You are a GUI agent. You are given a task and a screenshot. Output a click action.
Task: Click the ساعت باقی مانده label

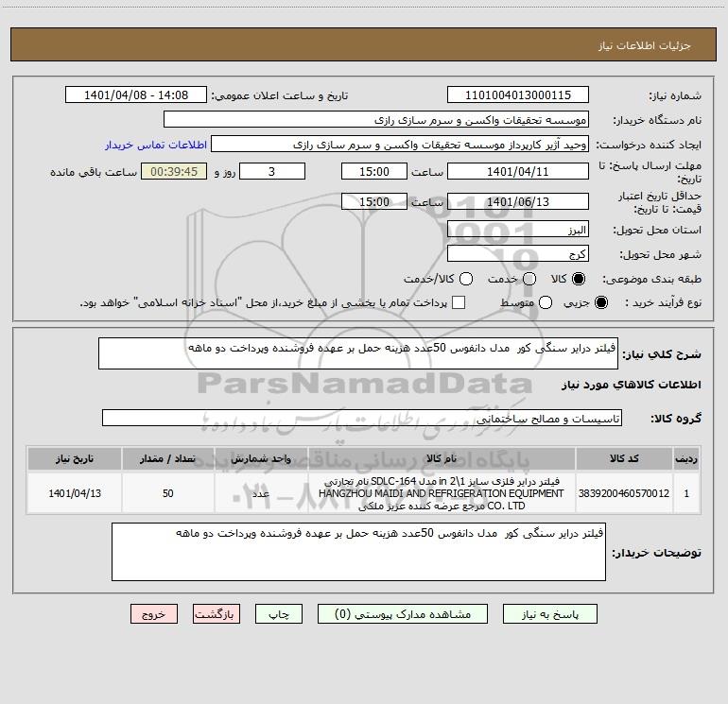coord(94,172)
